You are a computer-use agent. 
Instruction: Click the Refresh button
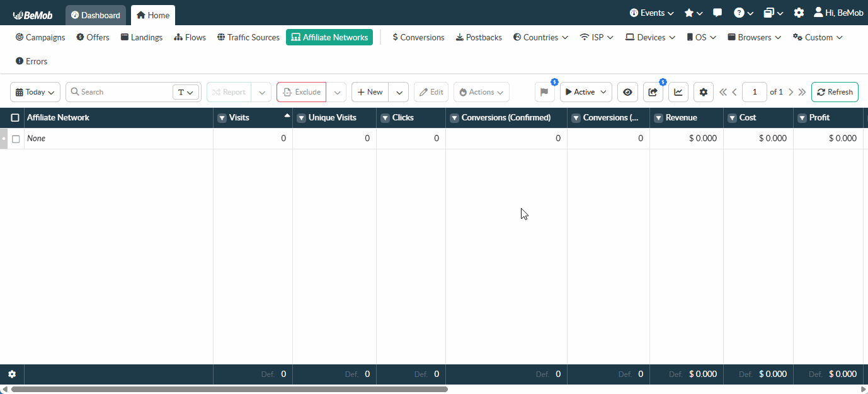click(x=835, y=92)
